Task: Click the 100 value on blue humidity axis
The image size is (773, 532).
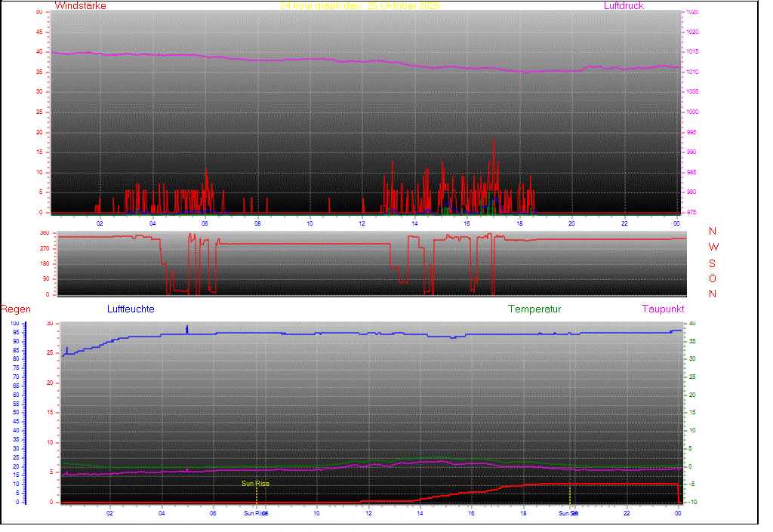Action: tap(15, 324)
